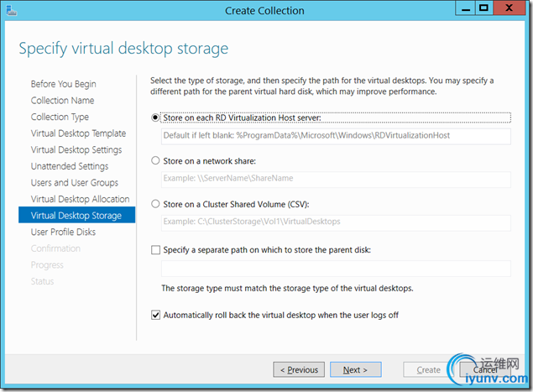The width and height of the screenshot is (533, 392).
Task: Open the Virtual Desktop Settings step
Action: tap(76, 149)
